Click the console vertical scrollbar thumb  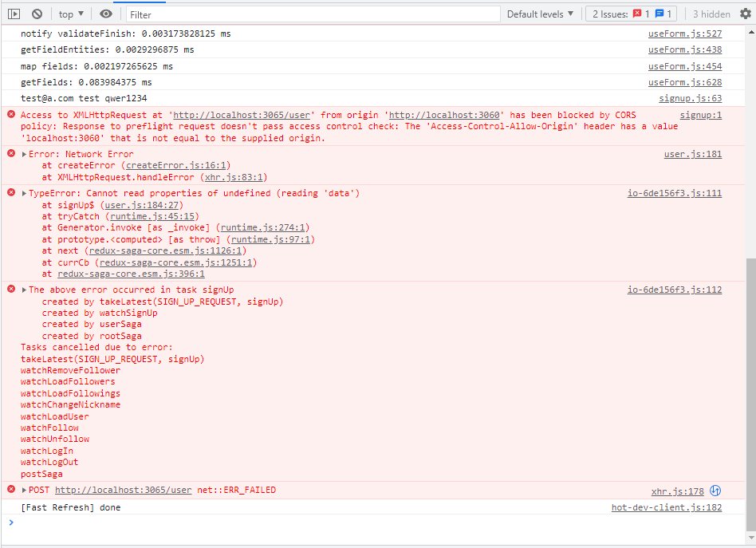[x=750, y=394]
